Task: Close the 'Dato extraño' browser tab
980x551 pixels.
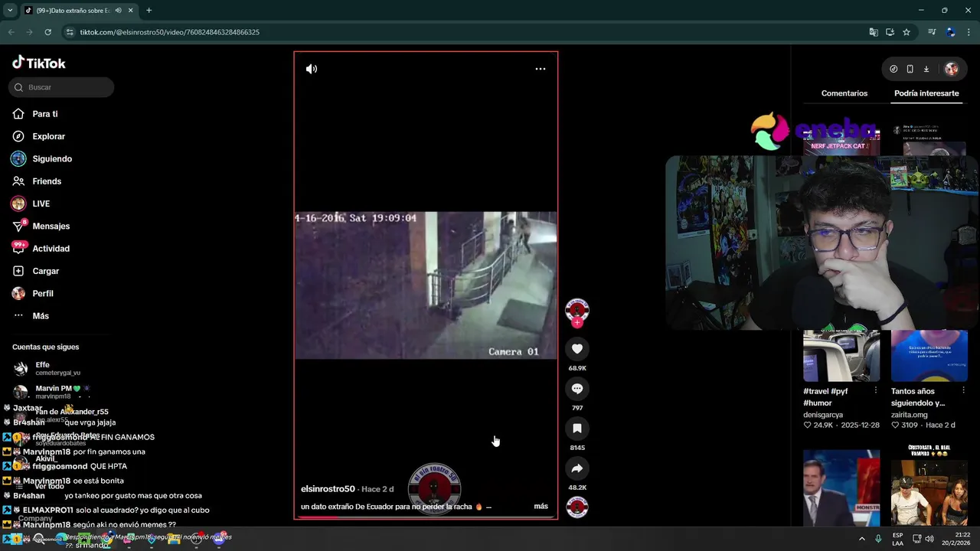Action: pyautogui.click(x=131, y=11)
